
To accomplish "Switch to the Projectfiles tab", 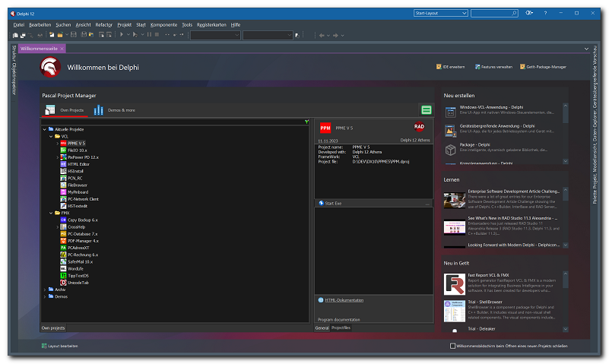I will 341,328.
